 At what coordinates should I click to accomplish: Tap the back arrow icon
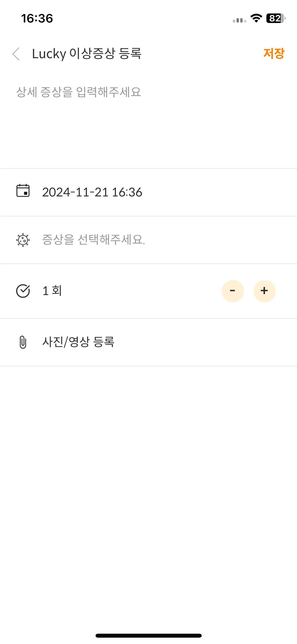coord(16,54)
